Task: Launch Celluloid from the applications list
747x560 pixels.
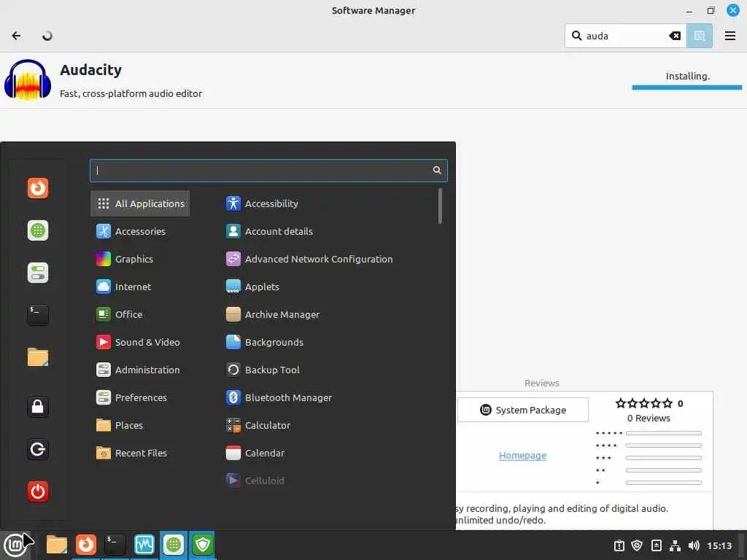Action: click(x=255, y=480)
